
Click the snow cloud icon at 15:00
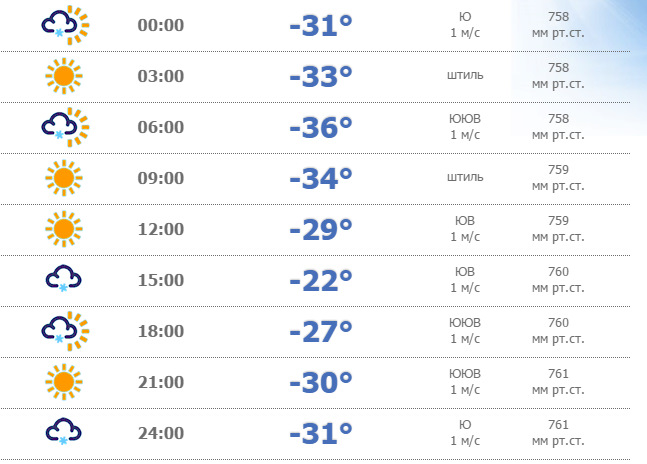63,279
